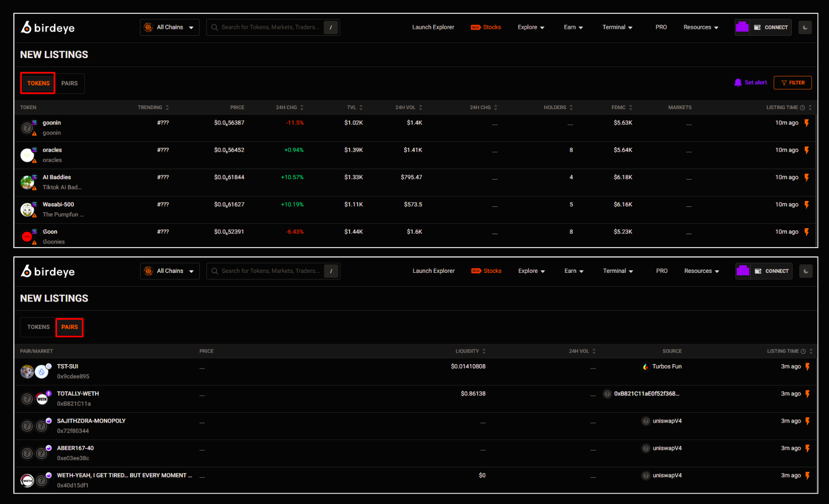The height and width of the screenshot is (504, 829).
Task: Toggle dark mode moon button in the upper panel
Action: click(805, 27)
